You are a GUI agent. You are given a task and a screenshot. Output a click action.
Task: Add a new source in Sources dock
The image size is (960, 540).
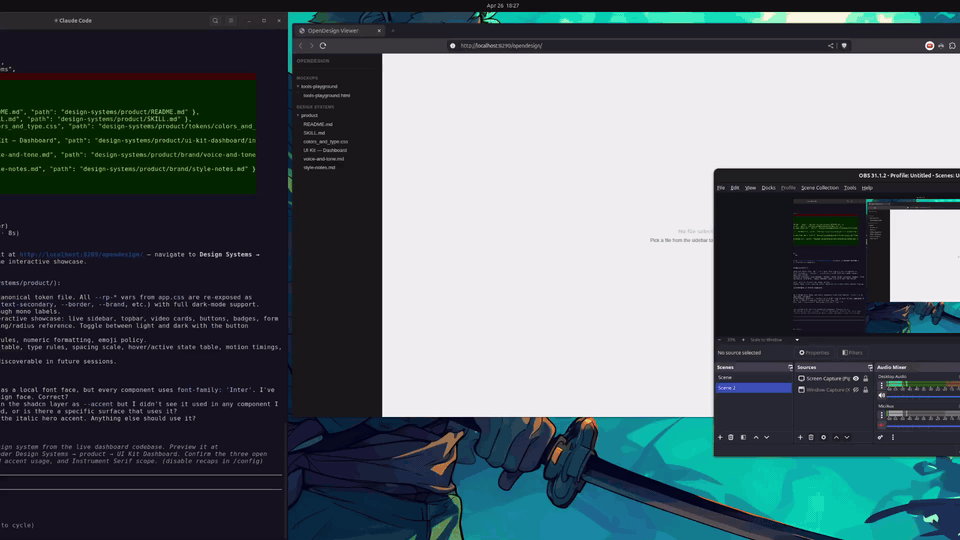(800, 437)
